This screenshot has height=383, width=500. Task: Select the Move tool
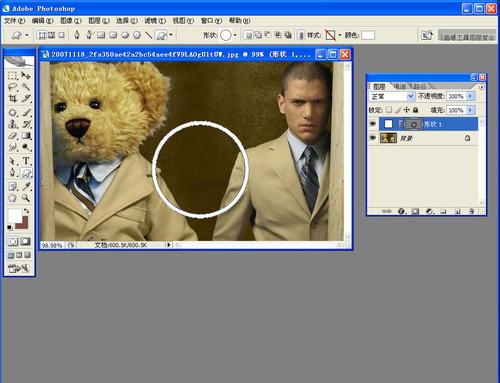26,75
